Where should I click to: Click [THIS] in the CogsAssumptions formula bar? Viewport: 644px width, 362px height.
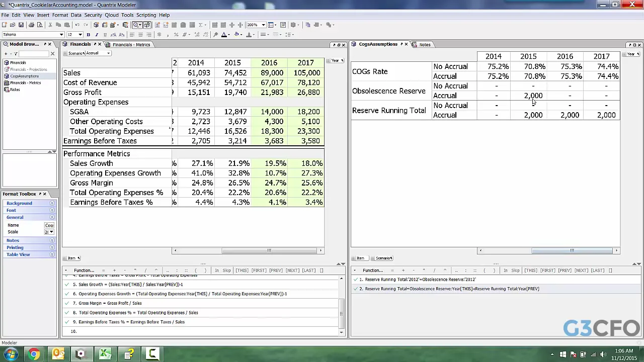click(530, 270)
